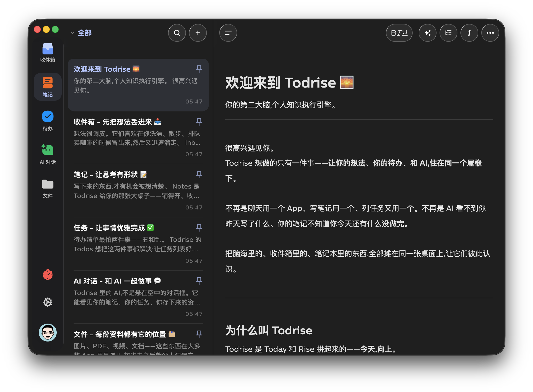This screenshot has width=533, height=392.
Task: Click the heading 为什么叫 Todrise
Action: tap(269, 330)
